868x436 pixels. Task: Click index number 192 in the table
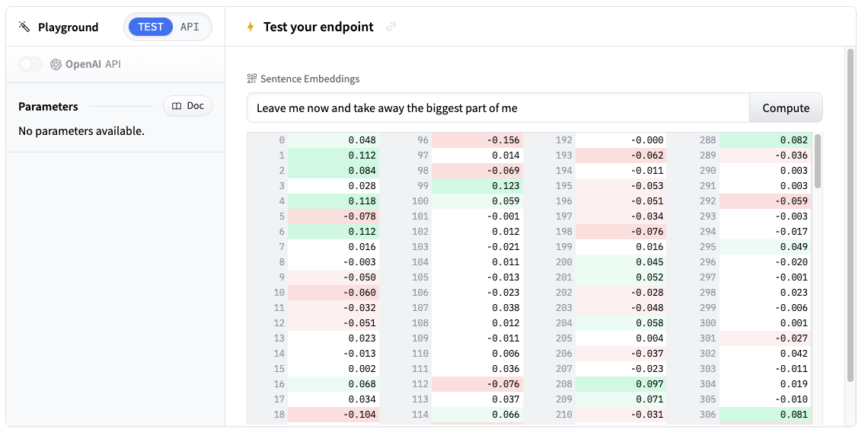tap(564, 140)
